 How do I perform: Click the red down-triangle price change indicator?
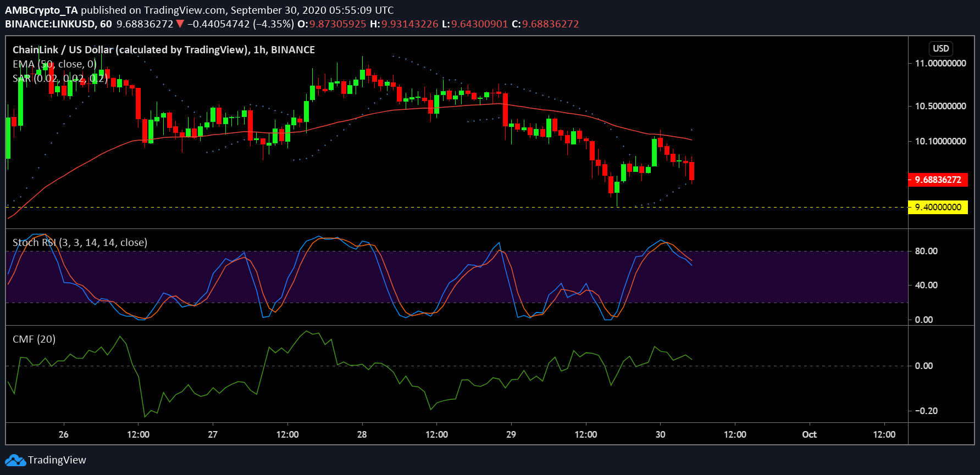(180, 24)
